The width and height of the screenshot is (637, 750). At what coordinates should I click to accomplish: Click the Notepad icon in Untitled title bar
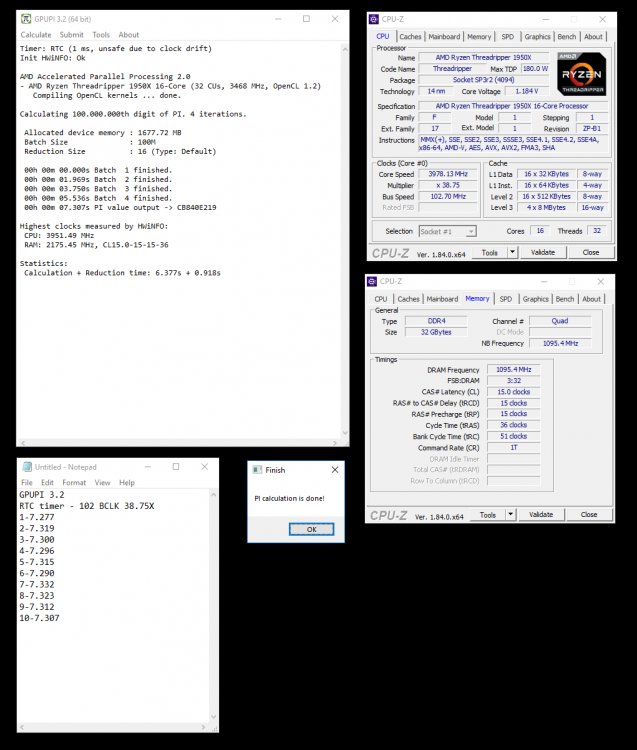click(x=27, y=467)
